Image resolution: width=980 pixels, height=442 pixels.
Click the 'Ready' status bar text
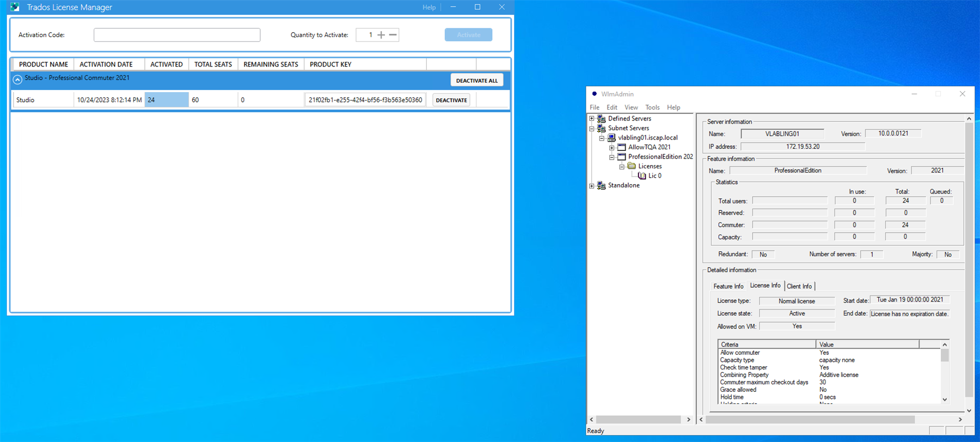pos(596,431)
